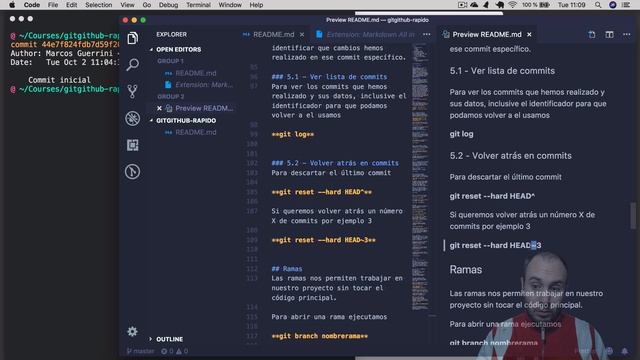Click '**git log**' line in editor
Screen dimensions: 640x360
[x=293, y=134]
